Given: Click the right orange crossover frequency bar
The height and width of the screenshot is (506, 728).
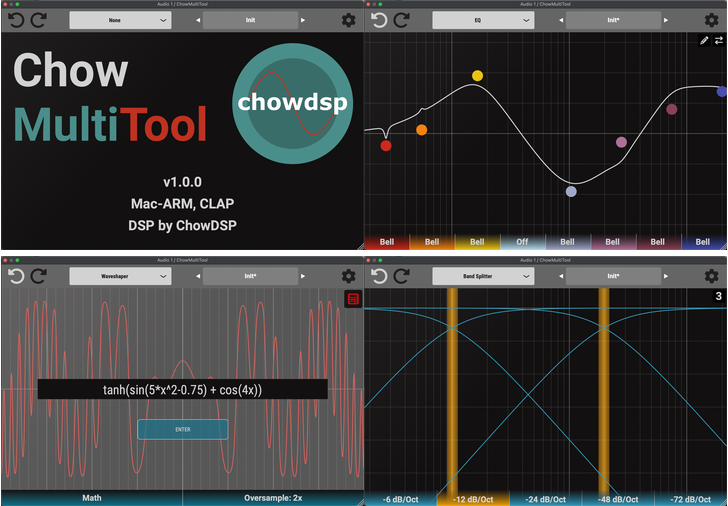Looking at the screenshot, I should [x=604, y=390].
